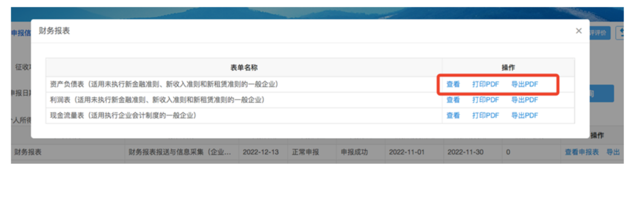Open 查看 link in the 现金流量表 row
The height and width of the screenshot is (197, 644).
(453, 116)
